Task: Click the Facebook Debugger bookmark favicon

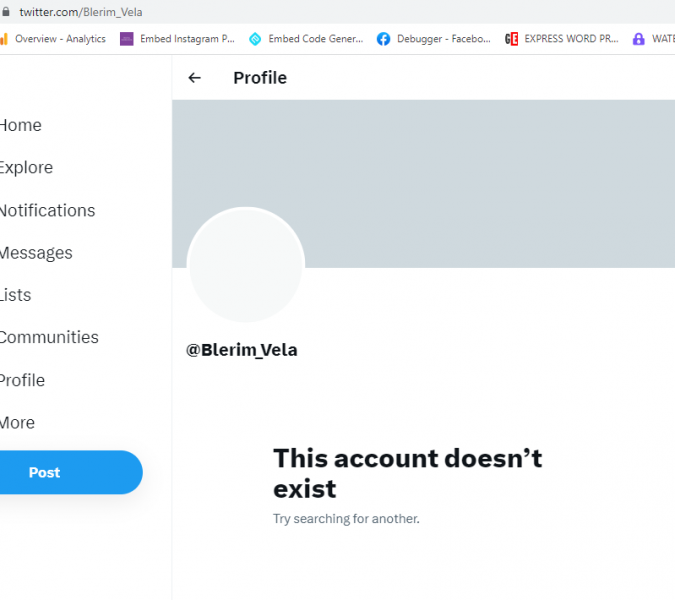Action: pyautogui.click(x=383, y=39)
